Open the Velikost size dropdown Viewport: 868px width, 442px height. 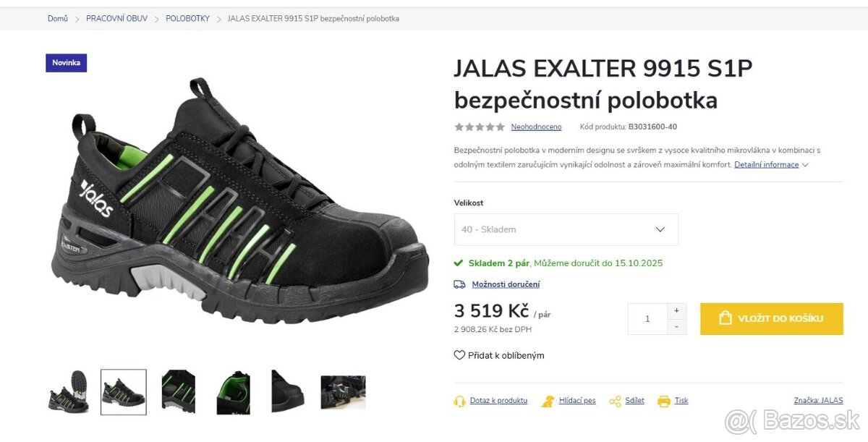566,229
